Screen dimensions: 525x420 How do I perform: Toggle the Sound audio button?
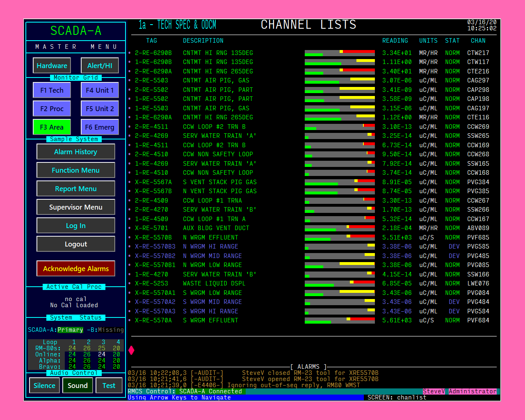[78, 386]
